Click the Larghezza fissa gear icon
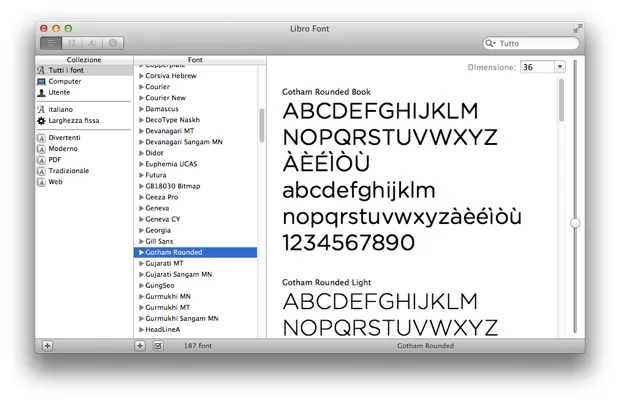620x402 pixels. coord(41,121)
